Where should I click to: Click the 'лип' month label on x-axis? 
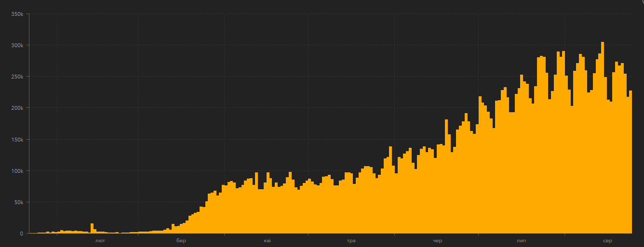tap(521, 240)
